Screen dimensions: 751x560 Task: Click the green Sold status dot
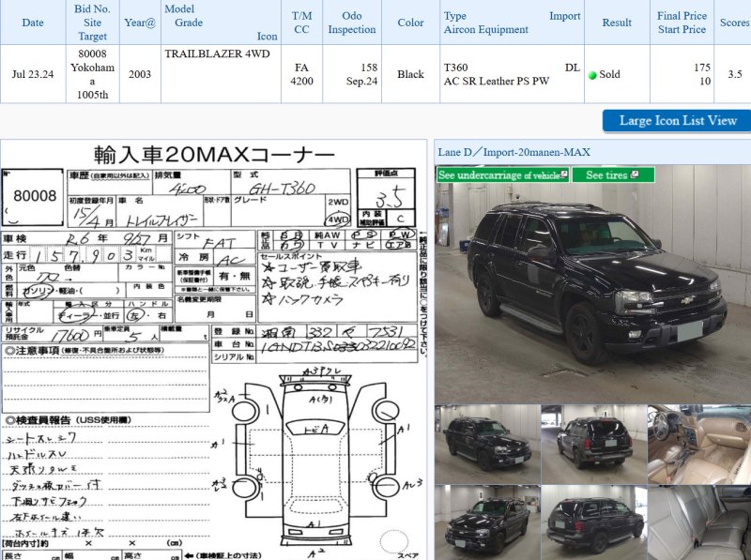coord(592,75)
